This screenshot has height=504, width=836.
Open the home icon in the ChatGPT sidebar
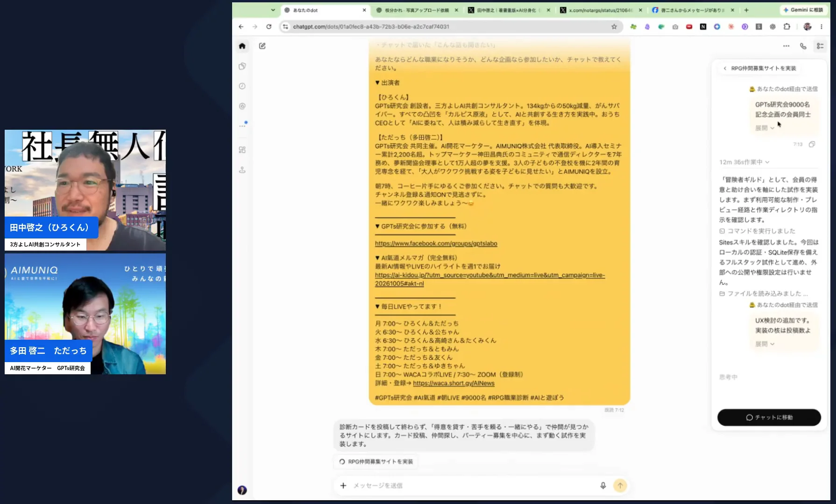point(242,46)
